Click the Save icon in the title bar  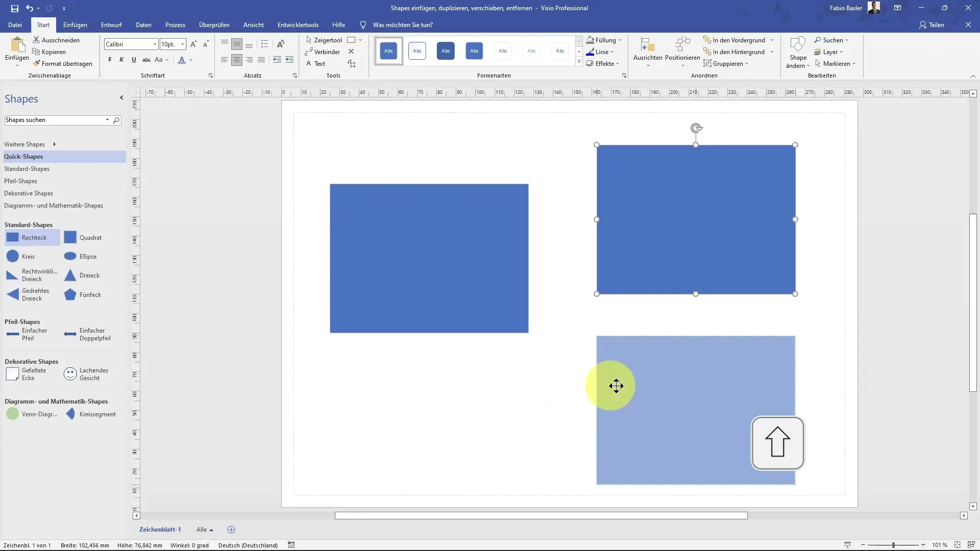[x=15, y=8]
